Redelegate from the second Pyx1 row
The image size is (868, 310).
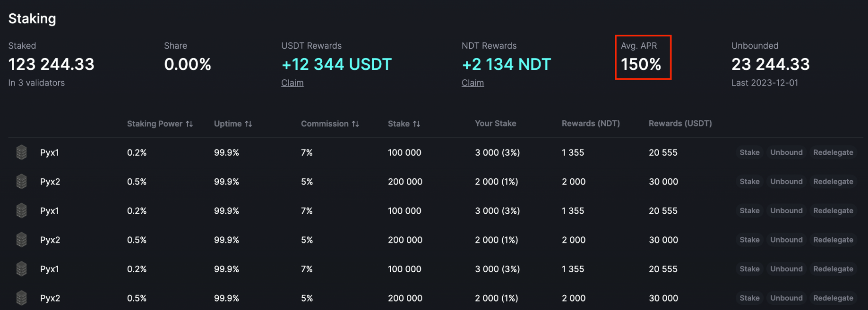click(833, 210)
